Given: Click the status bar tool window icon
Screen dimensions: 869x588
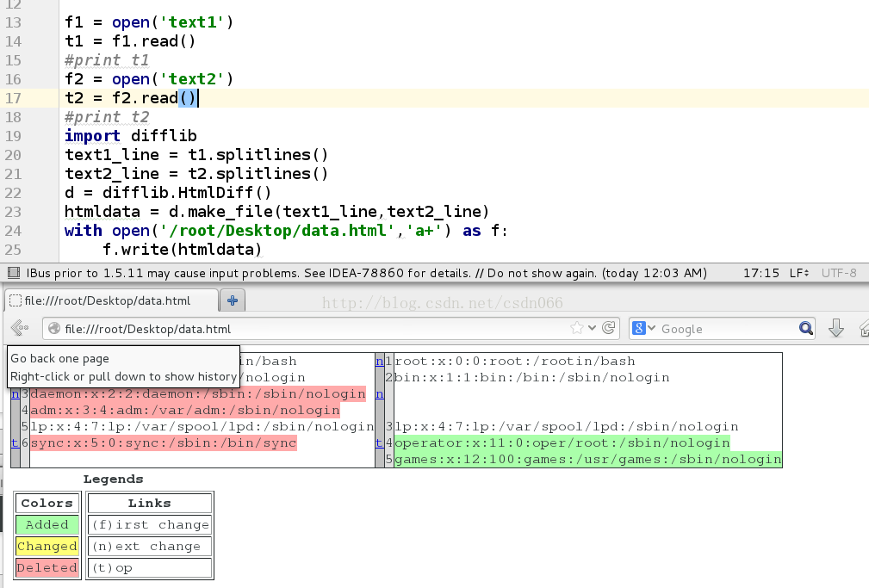Looking at the screenshot, I should [14, 273].
